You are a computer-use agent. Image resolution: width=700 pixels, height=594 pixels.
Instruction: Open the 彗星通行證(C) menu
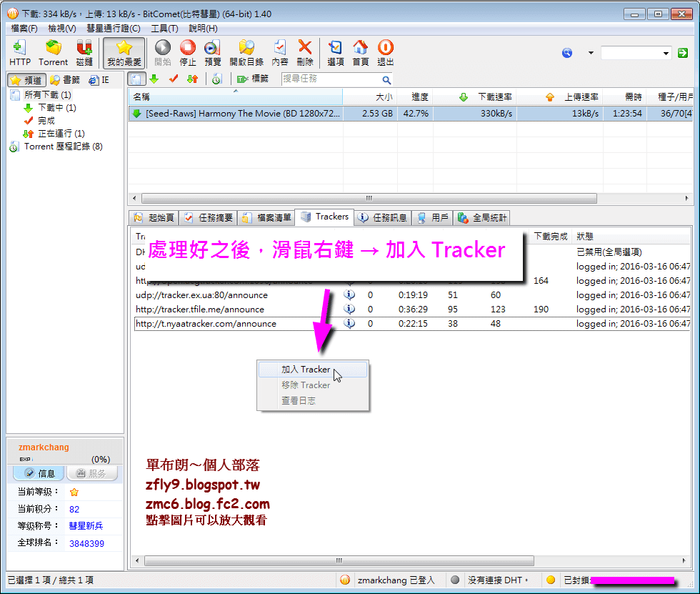(x=114, y=29)
